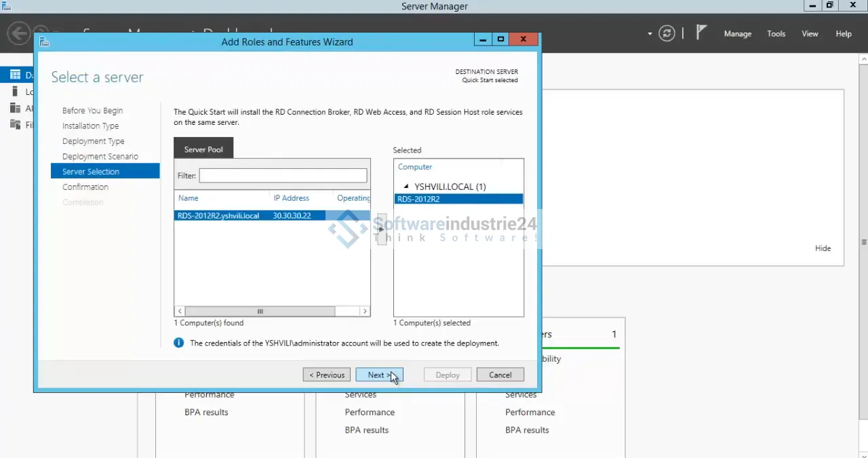
Task: Select RDS-2012R2.yshvili.local in the server pool
Action: [x=218, y=216]
